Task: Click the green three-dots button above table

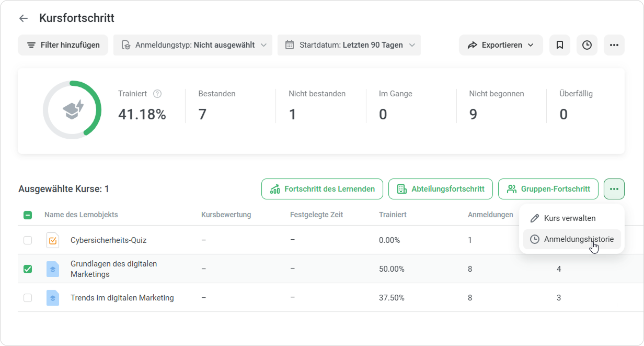Action: [x=614, y=189]
